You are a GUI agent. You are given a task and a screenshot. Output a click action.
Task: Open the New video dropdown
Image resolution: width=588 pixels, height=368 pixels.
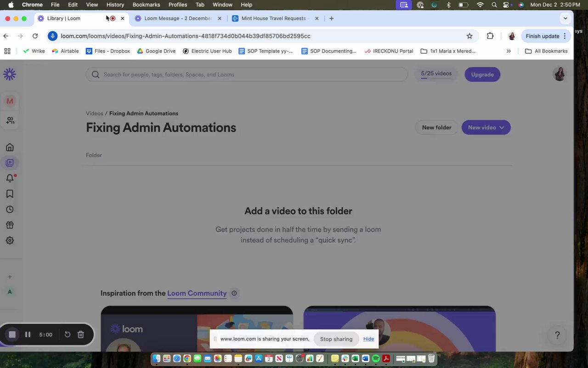(486, 127)
